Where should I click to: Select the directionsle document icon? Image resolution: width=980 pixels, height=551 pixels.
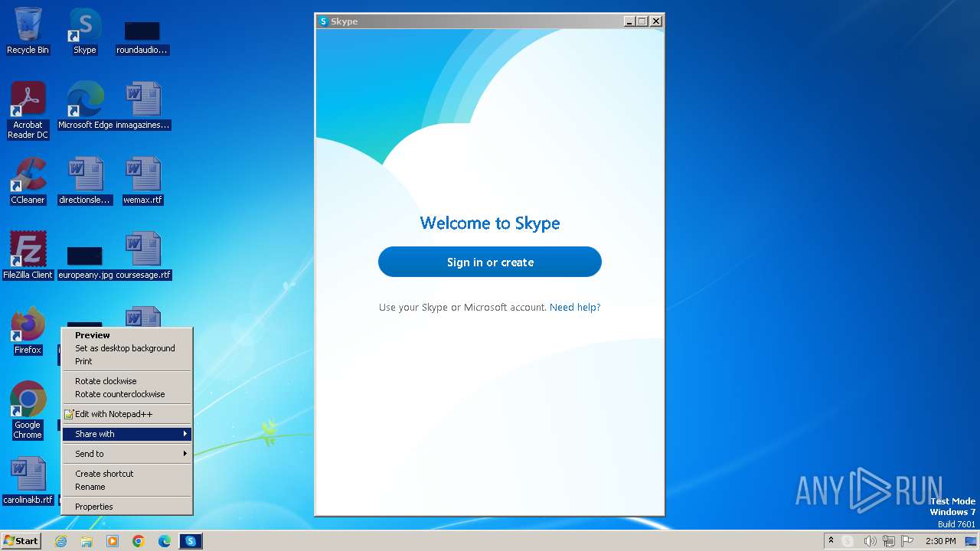point(84,181)
